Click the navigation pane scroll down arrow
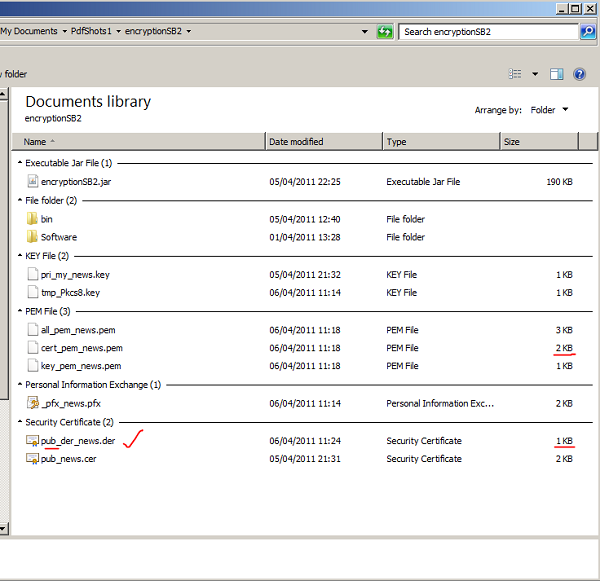Viewport: 600px width, 581px height. pos(3,529)
